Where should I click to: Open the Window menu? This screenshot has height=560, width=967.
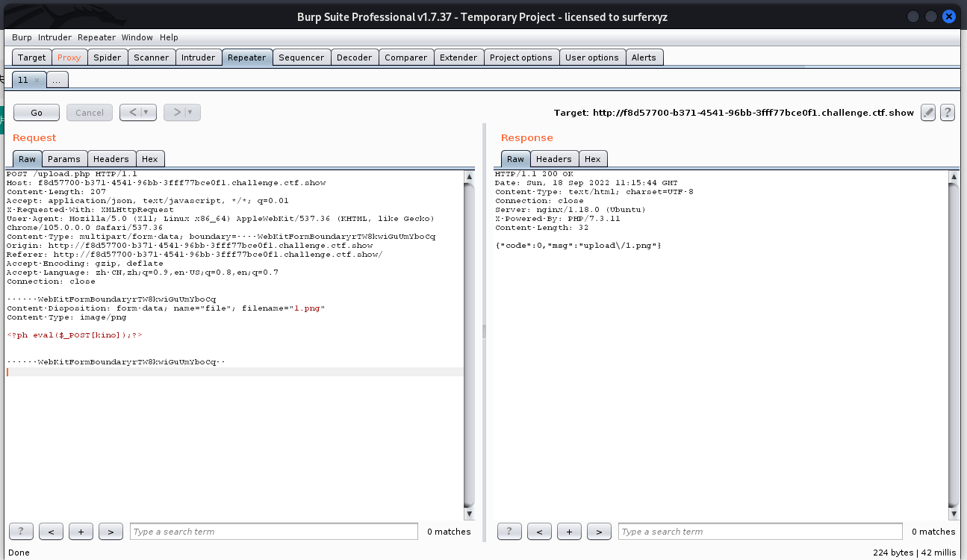tap(137, 37)
